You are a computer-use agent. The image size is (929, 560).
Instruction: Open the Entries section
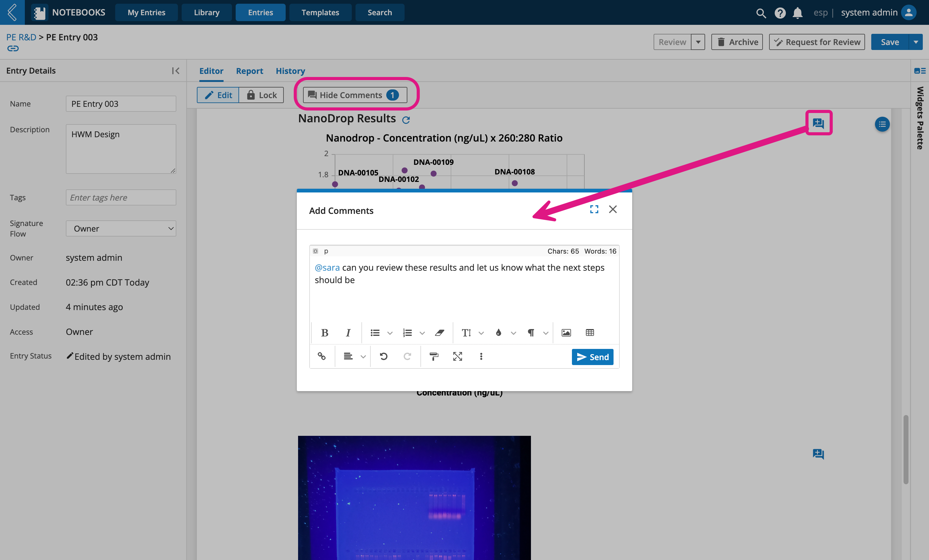pyautogui.click(x=261, y=12)
